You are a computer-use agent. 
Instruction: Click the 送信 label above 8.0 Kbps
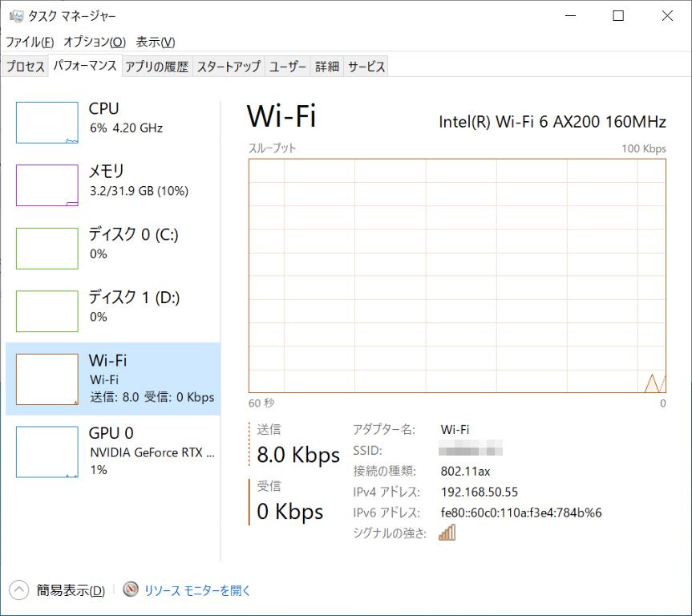(269, 429)
